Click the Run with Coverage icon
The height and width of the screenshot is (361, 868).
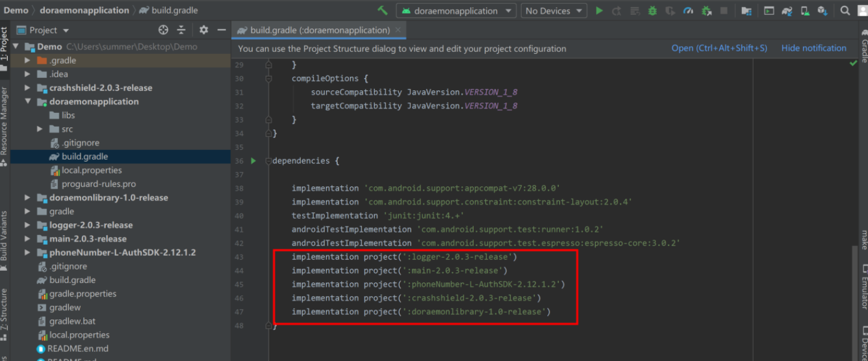[670, 10]
